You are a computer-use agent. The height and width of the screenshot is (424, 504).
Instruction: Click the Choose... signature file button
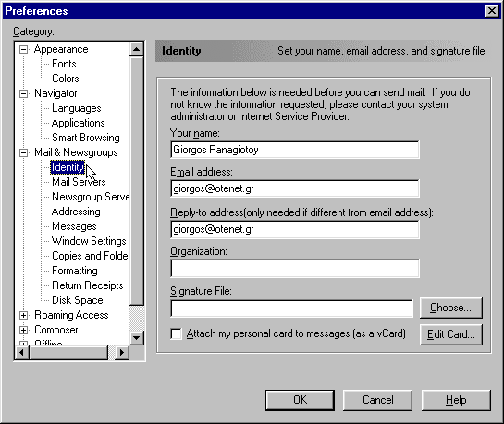450,308
